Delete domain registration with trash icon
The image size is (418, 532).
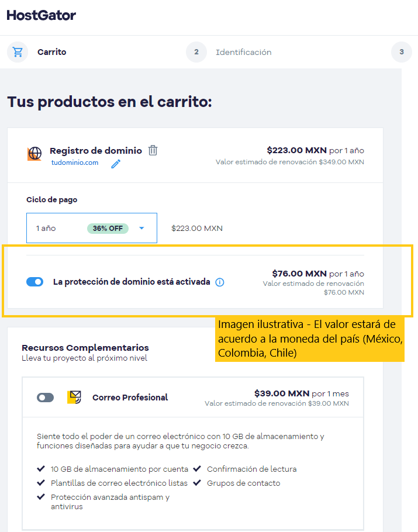[153, 150]
